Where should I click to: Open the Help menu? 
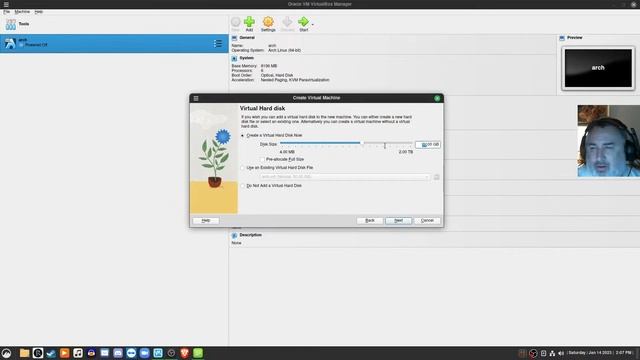tap(39, 12)
